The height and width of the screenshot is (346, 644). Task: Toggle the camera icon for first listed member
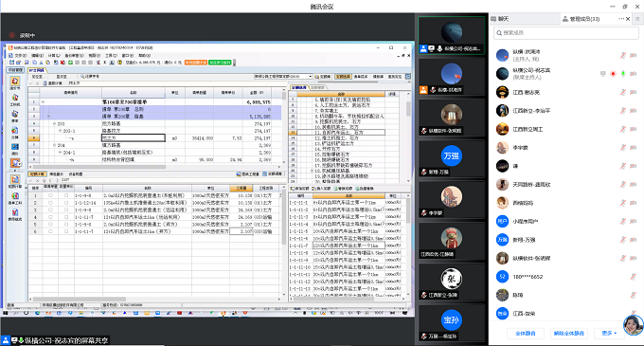click(633, 56)
